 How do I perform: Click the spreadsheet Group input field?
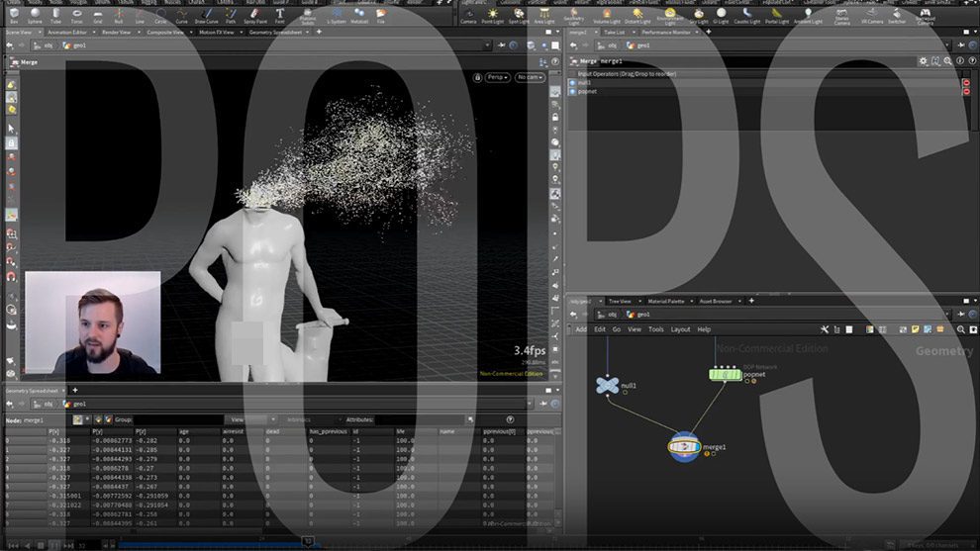tap(178, 419)
